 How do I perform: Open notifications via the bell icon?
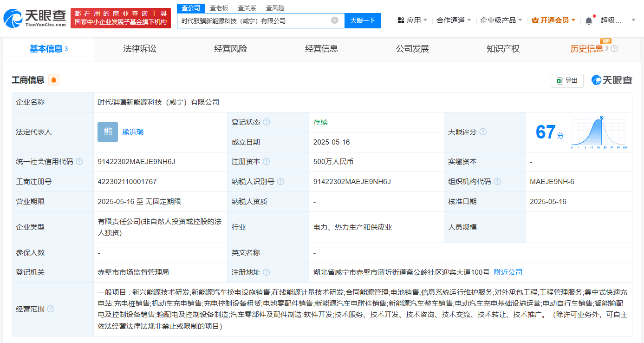pos(588,20)
